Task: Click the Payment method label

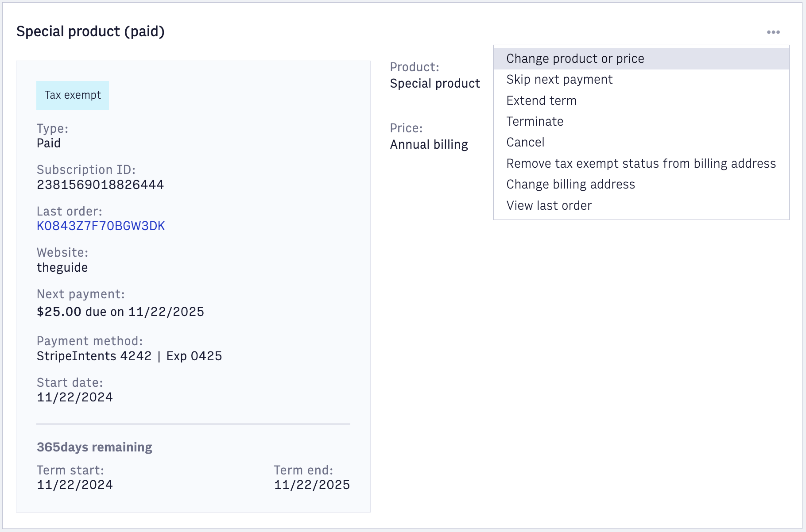Action: pyautogui.click(x=89, y=341)
